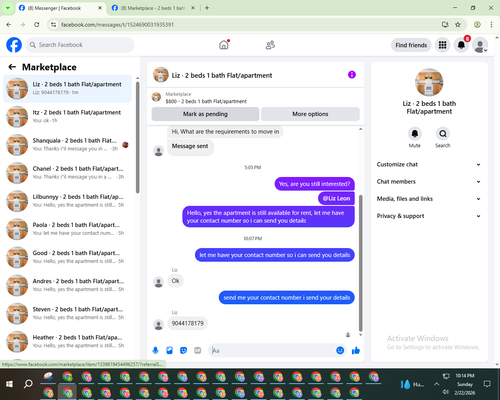Open Liz conversation header name

222,75
